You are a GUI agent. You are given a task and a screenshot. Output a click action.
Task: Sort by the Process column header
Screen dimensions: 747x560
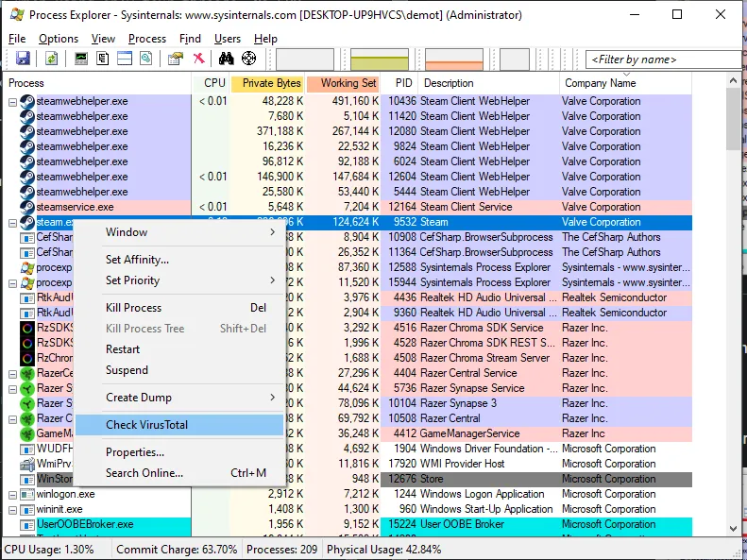(97, 83)
